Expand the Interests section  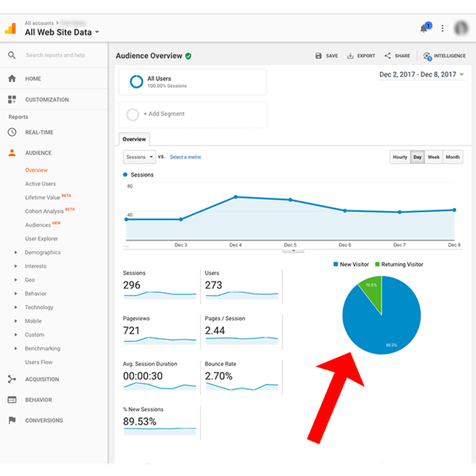pyautogui.click(x=15, y=266)
